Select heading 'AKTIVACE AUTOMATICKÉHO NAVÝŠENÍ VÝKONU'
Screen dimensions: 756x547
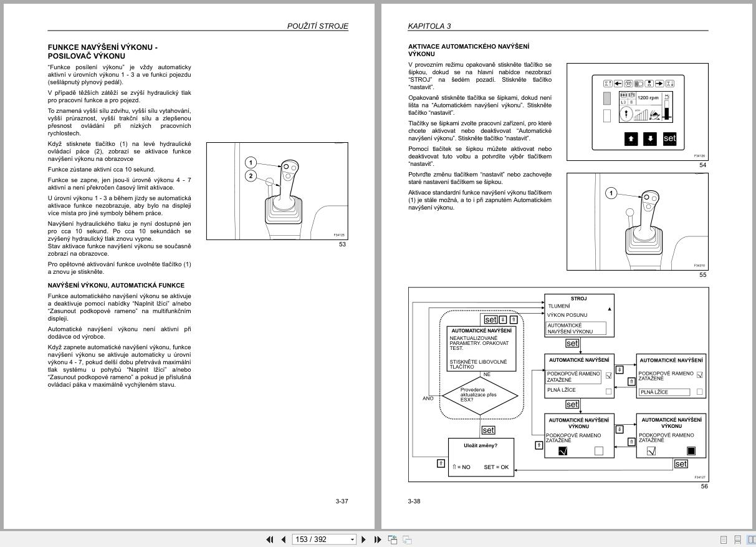point(469,50)
